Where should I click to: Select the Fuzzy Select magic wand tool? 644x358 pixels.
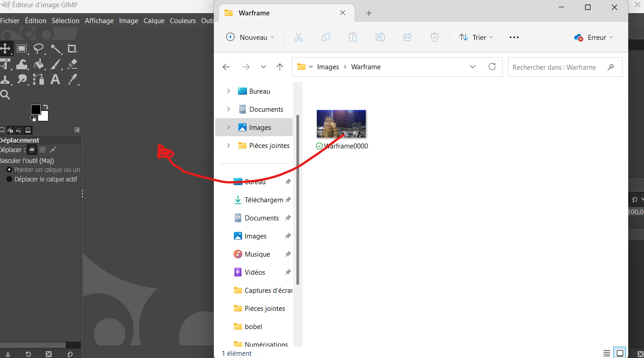pos(56,48)
